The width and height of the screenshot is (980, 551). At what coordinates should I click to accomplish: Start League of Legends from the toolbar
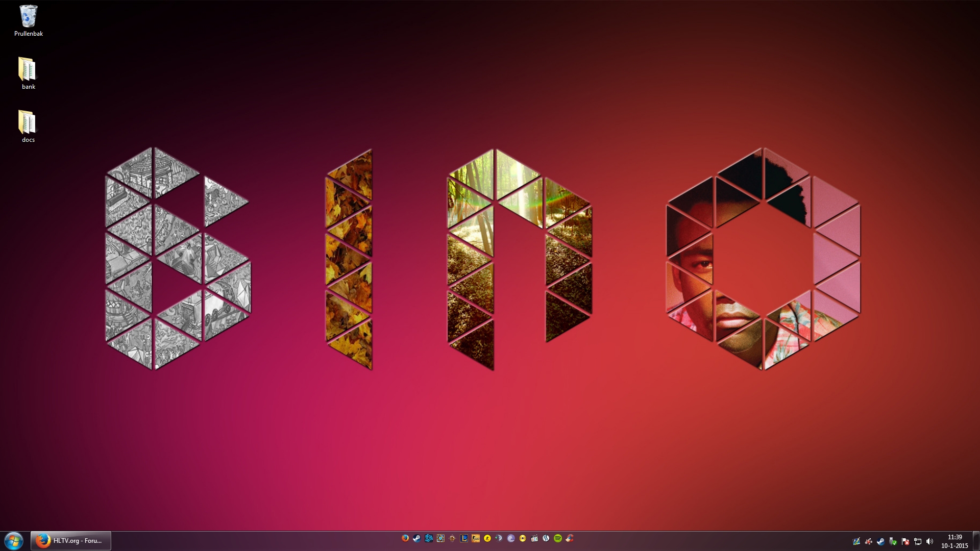(x=464, y=538)
